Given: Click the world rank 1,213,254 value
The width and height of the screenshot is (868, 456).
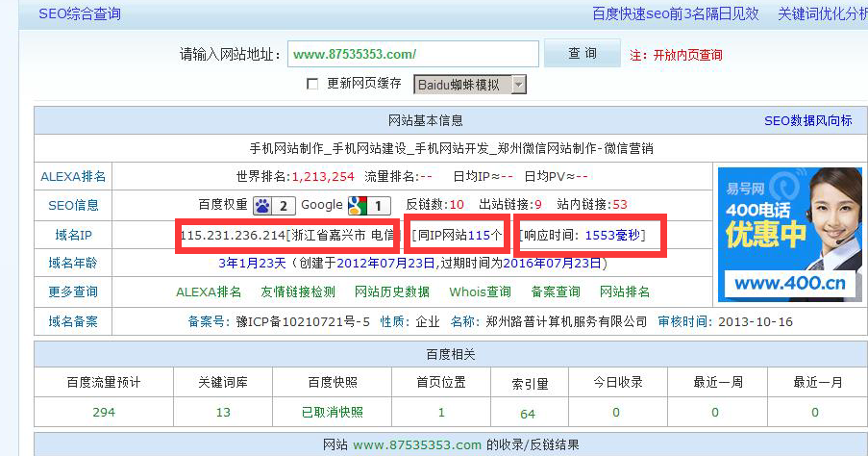Looking at the screenshot, I should [322, 177].
